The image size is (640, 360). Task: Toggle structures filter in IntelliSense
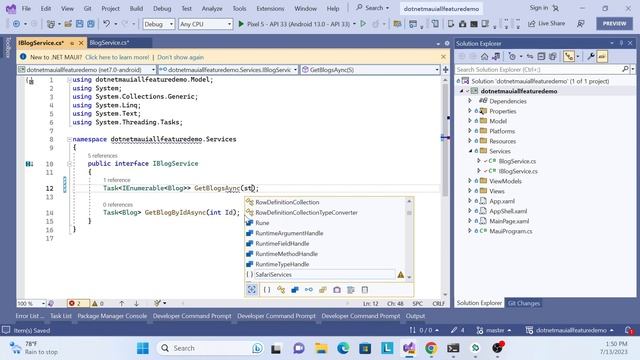295,290
